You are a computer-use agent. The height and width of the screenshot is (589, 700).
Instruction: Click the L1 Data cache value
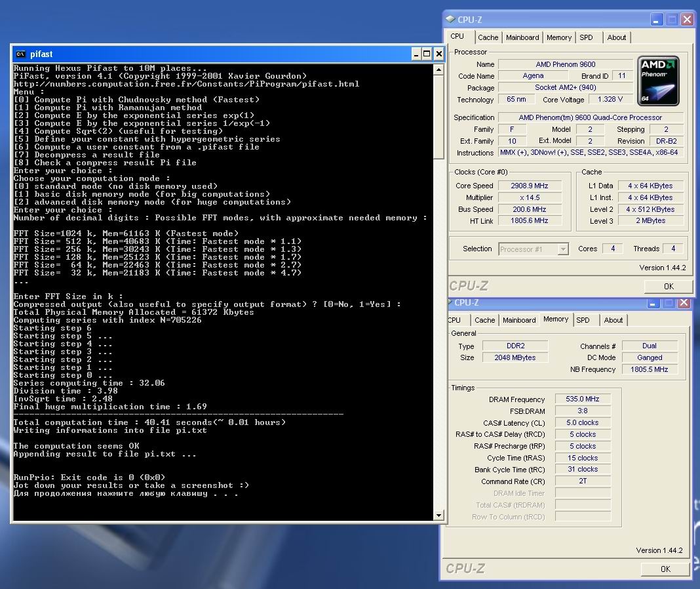tap(650, 186)
